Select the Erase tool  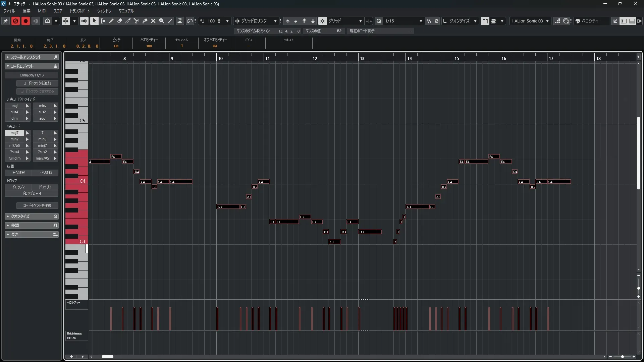coord(120,21)
